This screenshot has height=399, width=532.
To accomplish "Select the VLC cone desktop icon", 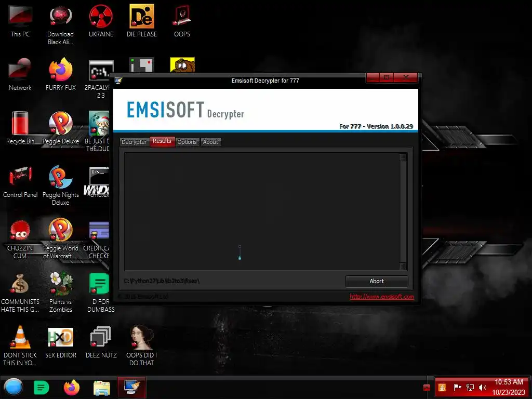I will click(20, 346).
